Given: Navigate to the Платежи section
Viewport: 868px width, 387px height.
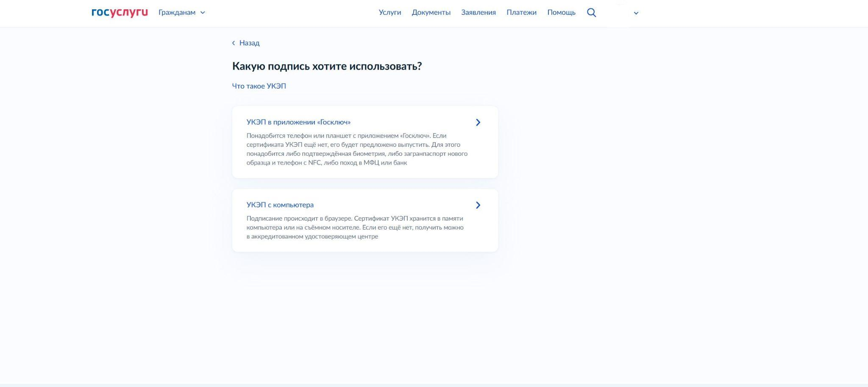Looking at the screenshot, I should [521, 13].
